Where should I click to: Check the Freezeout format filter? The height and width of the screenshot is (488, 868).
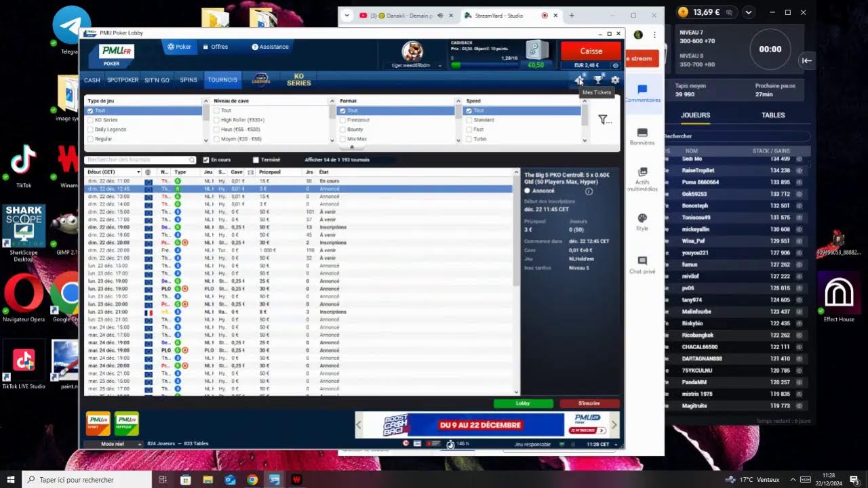pos(342,120)
